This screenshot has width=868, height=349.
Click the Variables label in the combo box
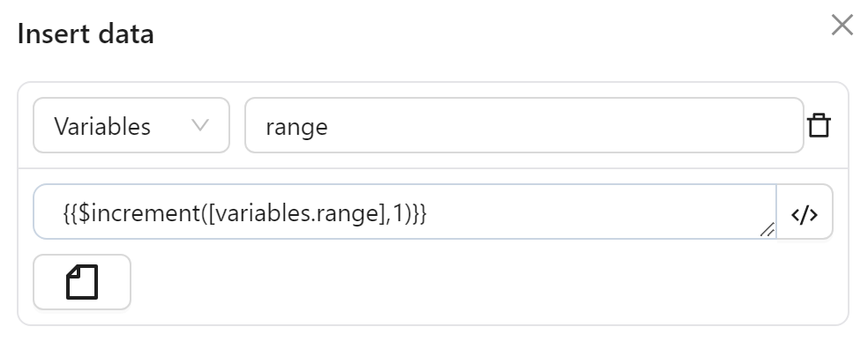point(102,127)
